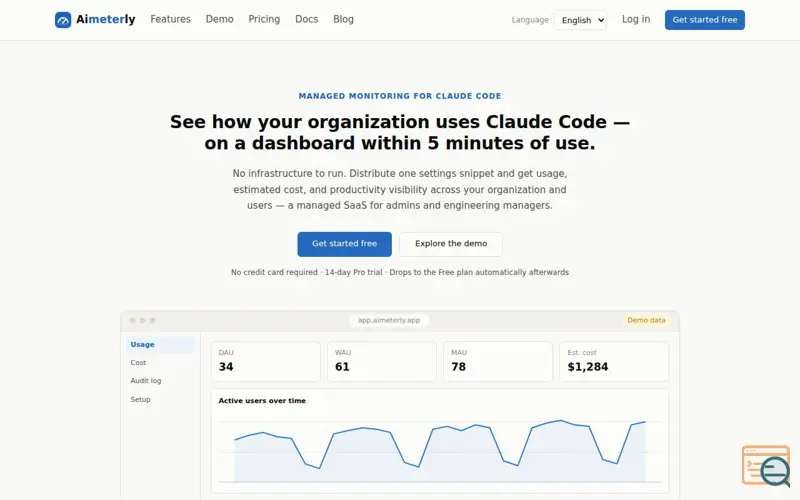
Task: Click the Explore the demo button
Action: tap(451, 244)
